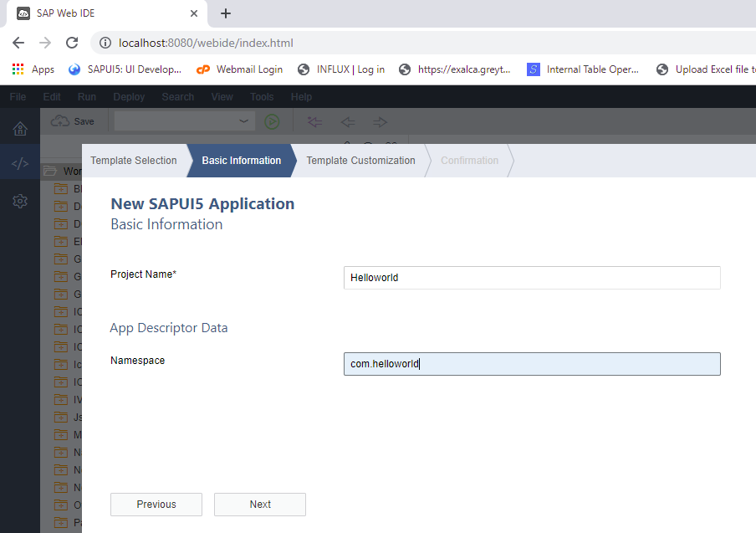Click the Navigate Forward arrow in IDE toolbar

(380, 121)
